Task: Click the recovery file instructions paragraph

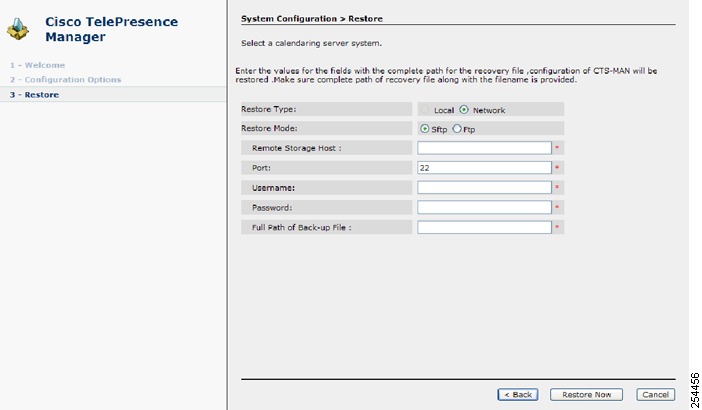Action: tap(446, 75)
